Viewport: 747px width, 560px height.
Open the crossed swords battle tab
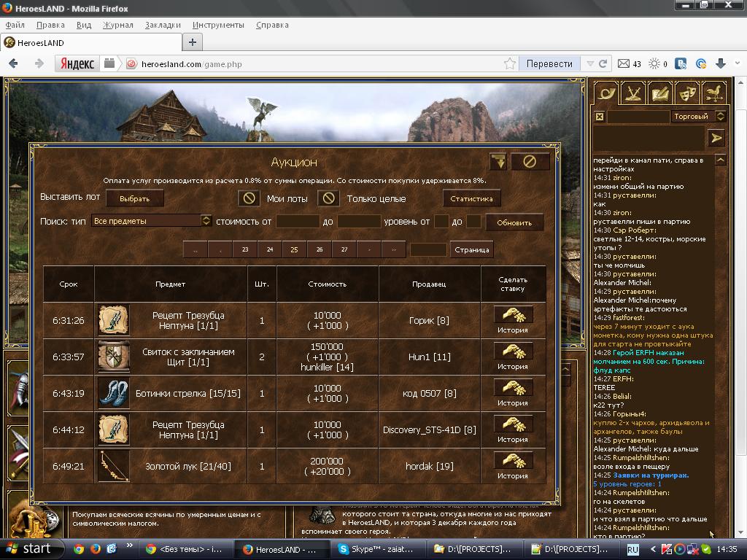point(632,93)
